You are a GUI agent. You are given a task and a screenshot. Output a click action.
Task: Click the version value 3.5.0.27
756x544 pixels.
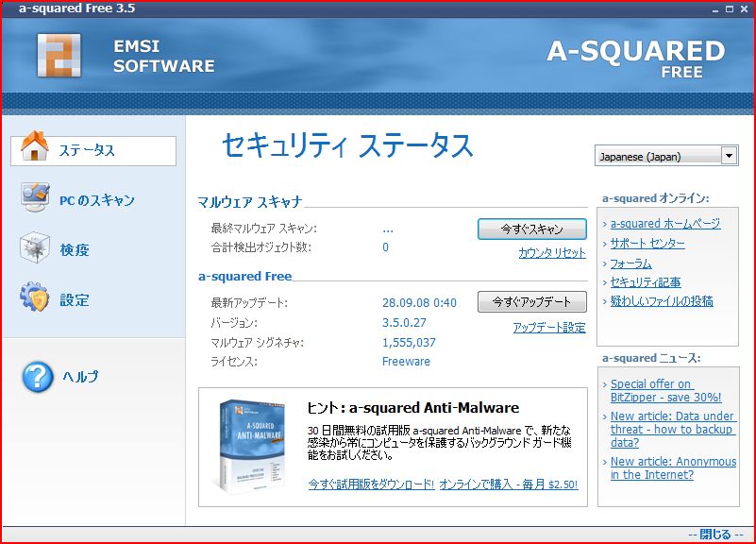(x=404, y=323)
